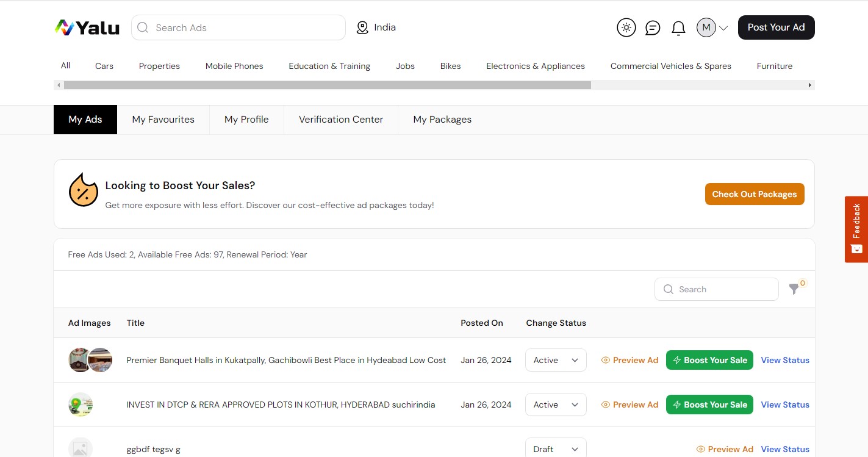
Task: Select the Education & Training category
Action: [x=329, y=66]
